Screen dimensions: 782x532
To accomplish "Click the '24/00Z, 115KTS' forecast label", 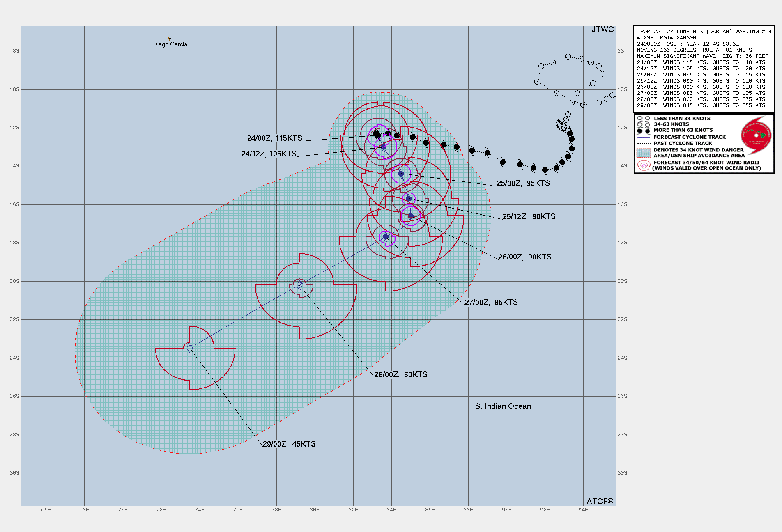I will (274, 138).
